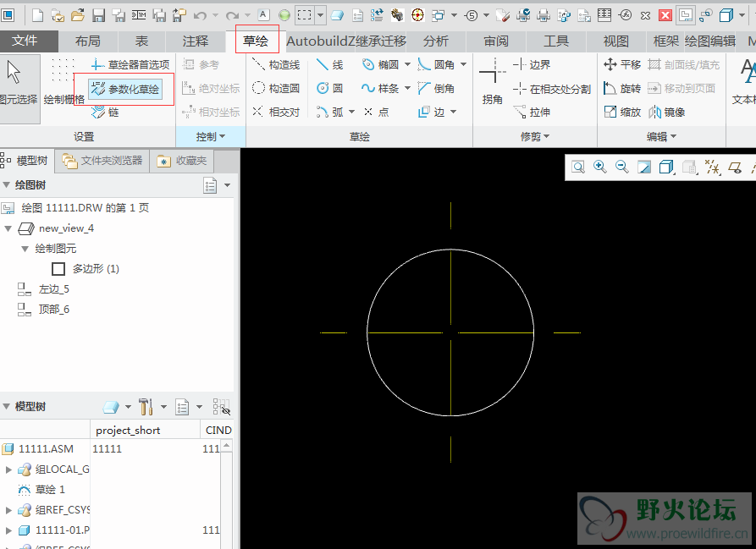Viewport: 756px width, 549px height.
Task: Toggle 参数化草绘 parametric sketching
Action: click(x=125, y=89)
